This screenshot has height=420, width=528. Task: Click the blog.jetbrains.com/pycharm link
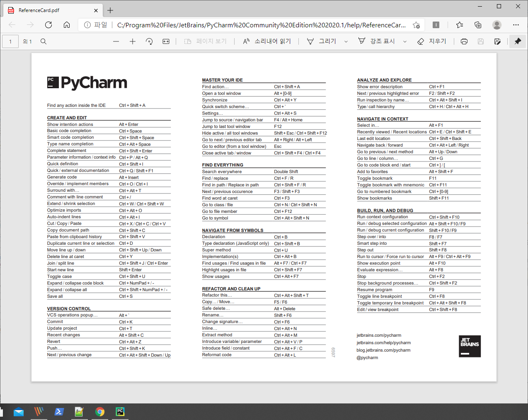point(383,350)
